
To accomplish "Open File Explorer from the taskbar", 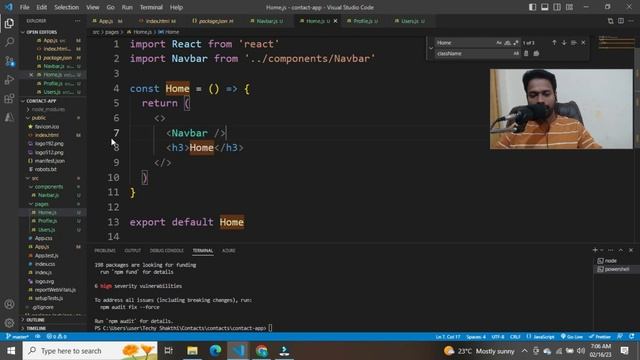I will 192,351.
